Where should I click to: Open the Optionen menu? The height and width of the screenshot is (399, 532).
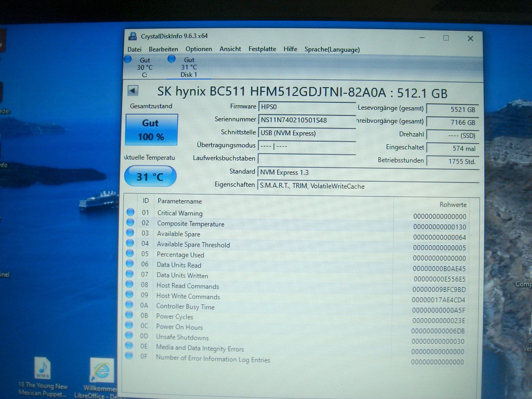tap(198, 49)
